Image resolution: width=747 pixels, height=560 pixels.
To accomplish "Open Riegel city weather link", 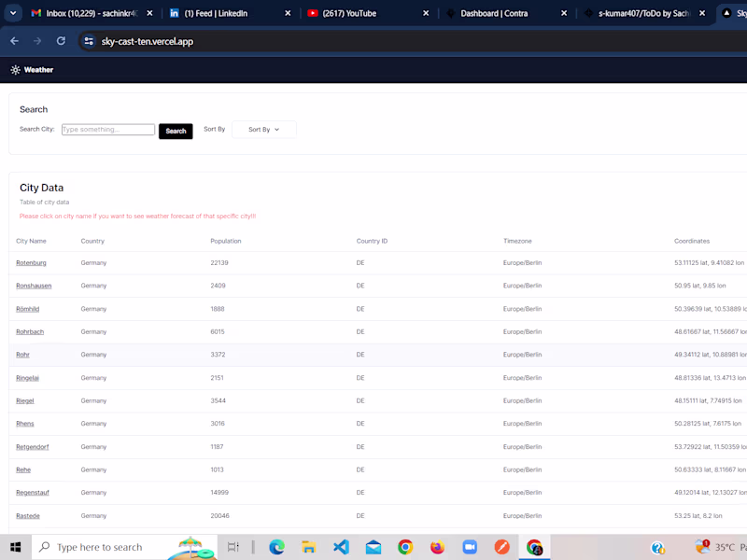I will point(25,401).
